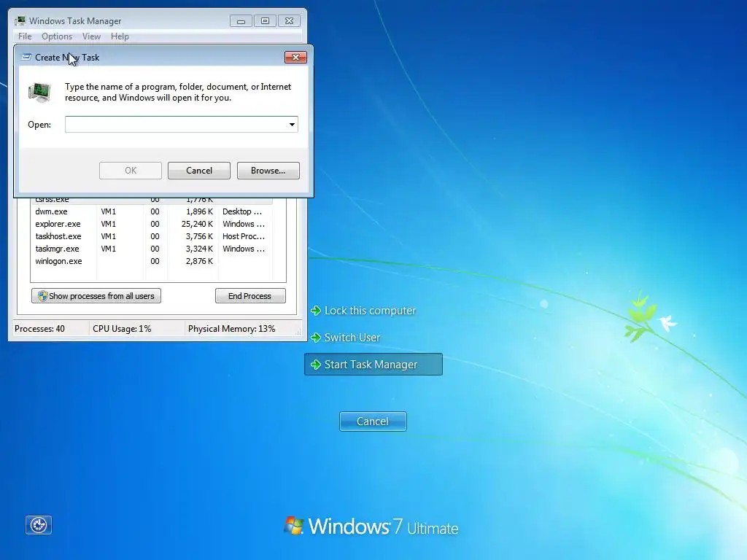Click inside the Open text field

(x=176, y=125)
